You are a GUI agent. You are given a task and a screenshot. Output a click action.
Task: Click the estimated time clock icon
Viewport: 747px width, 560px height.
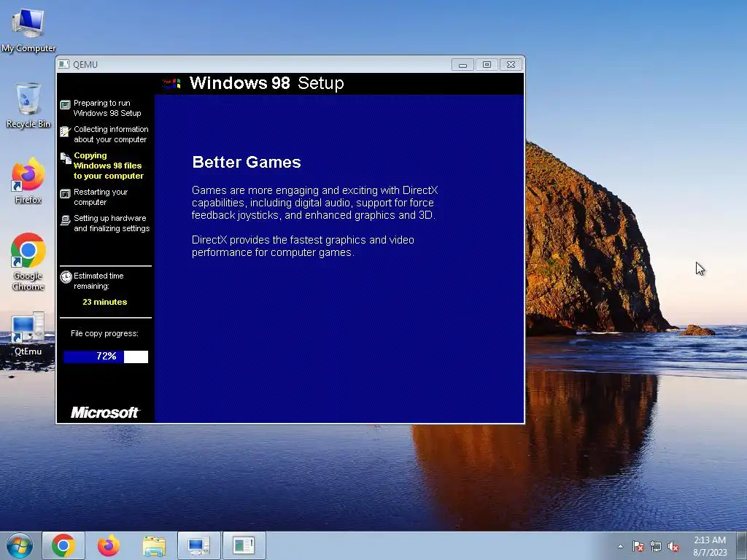coord(66,276)
